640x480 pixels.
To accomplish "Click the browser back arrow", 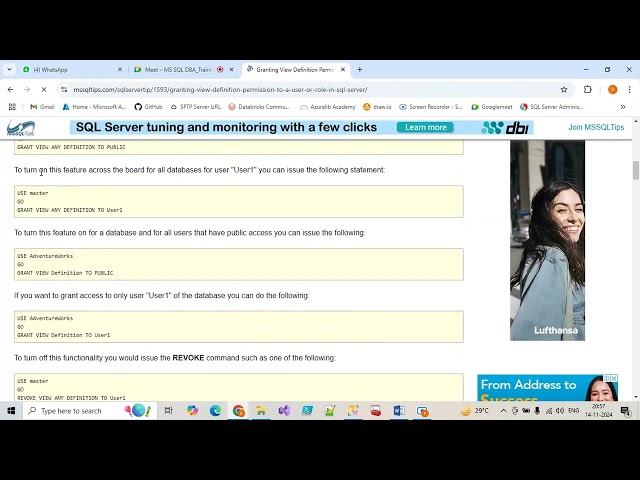I will [10, 89].
